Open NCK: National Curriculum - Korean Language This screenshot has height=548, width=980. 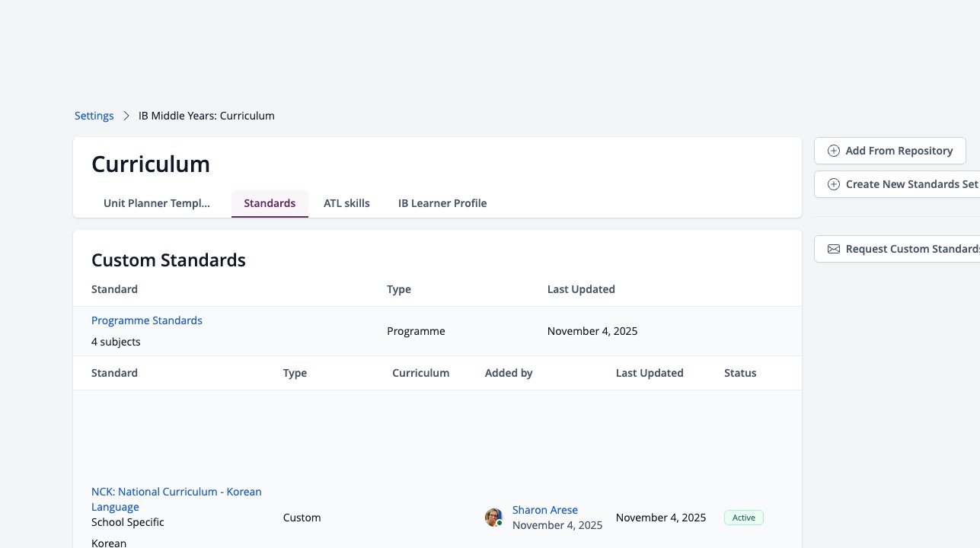click(x=177, y=499)
